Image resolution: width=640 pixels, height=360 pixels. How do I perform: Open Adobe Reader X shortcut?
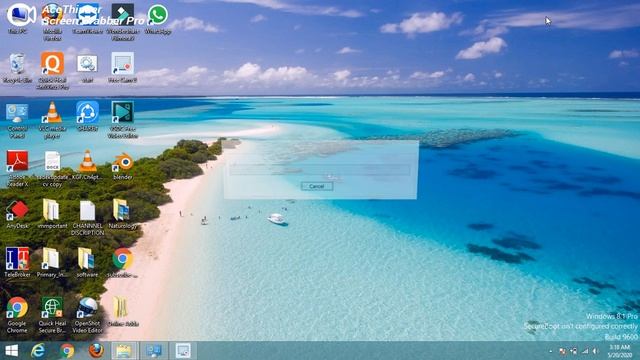coord(17,161)
